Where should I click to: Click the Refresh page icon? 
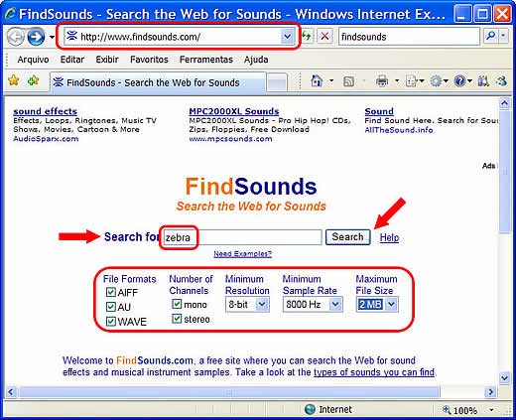click(308, 36)
